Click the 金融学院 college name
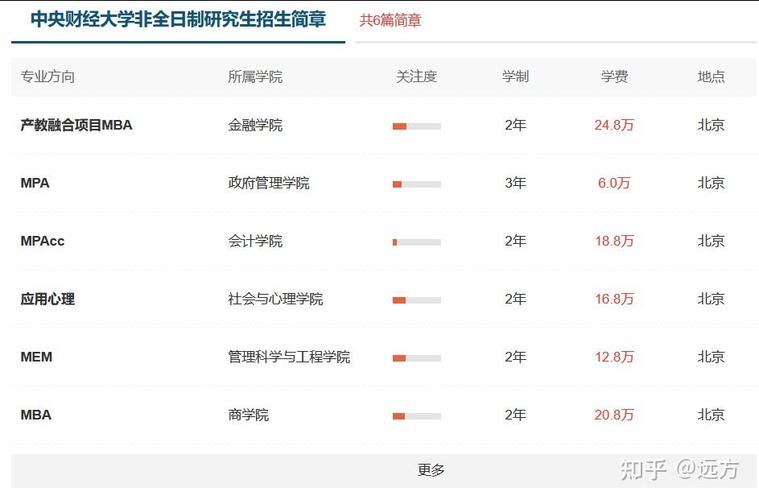Image resolution: width=759 pixels, height=500 pixels. click(x=255, y=125)
